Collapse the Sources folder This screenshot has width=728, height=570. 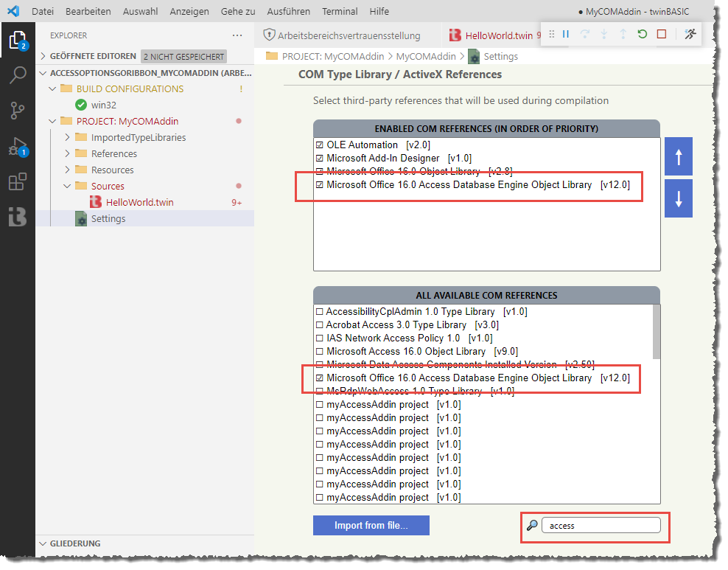pyautogui.click(x=68, y=186)
